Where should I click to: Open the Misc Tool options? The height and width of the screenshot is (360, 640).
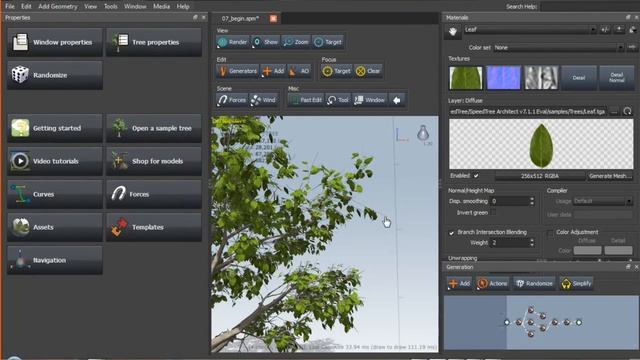point(338,100)
